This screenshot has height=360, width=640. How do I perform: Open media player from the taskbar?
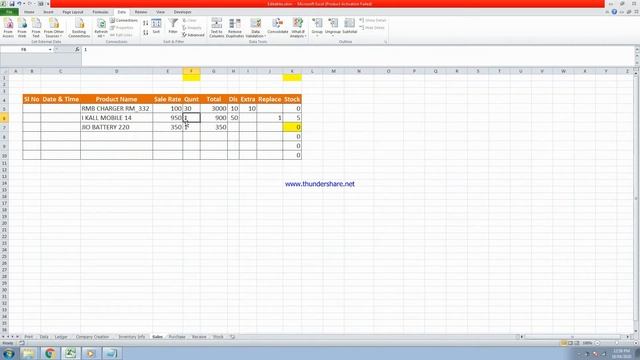[91, 353]
